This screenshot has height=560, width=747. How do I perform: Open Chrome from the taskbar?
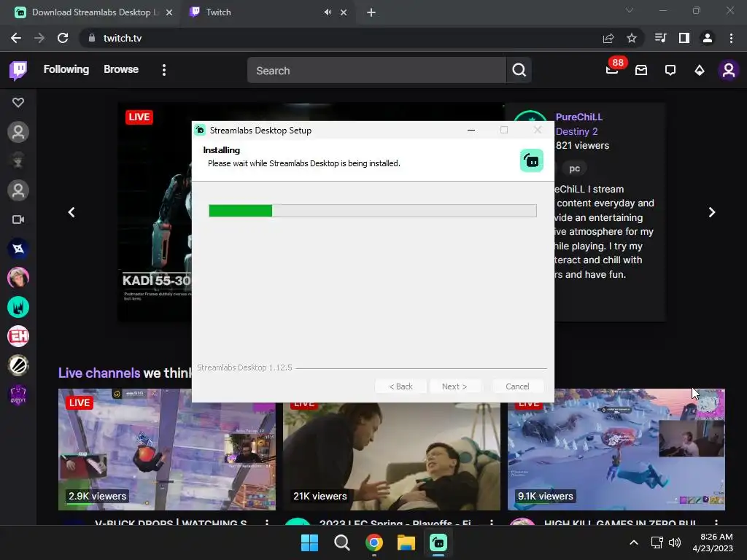point(374,542)
